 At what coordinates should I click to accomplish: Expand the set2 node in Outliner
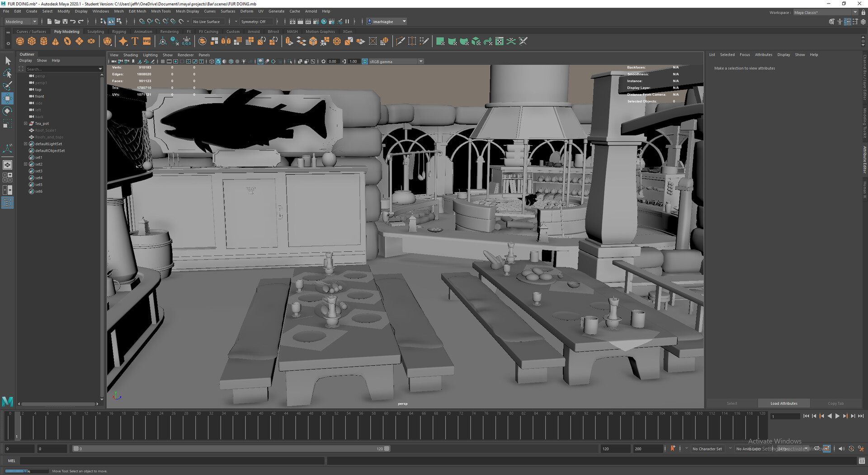[26, 164]
